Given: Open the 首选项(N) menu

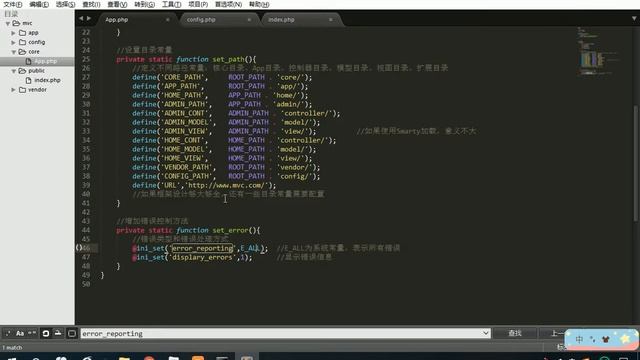Looking at the screenshot, I should [228, 4].
